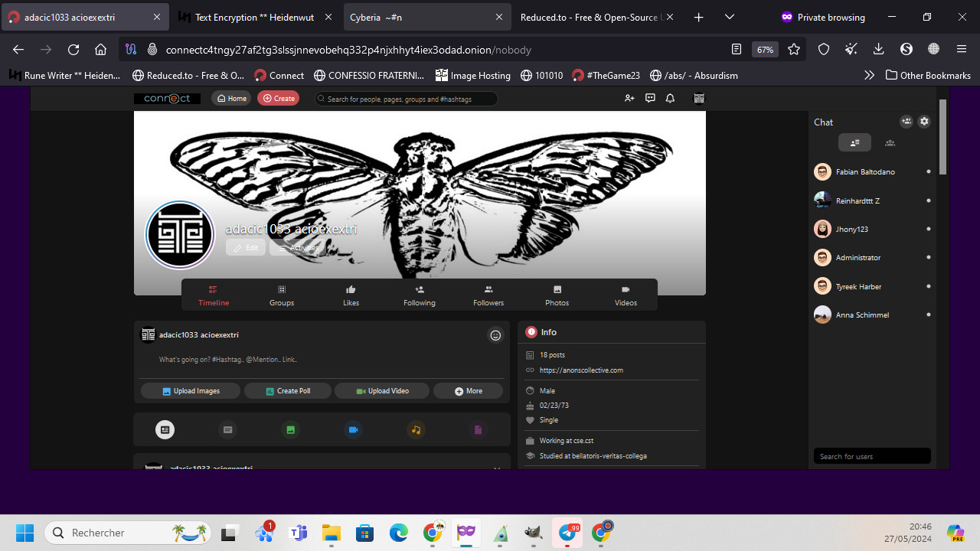Image resolution: width=980 pixels, height=551 pixels.
Task: Click Upload Video button
Action: point(382,391)
